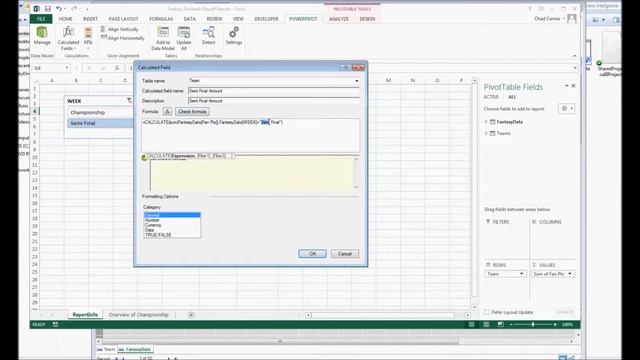Switch to Page Break Preview in status bar
This screenshot has height=360, width=640.
click(x=501, y=324)
